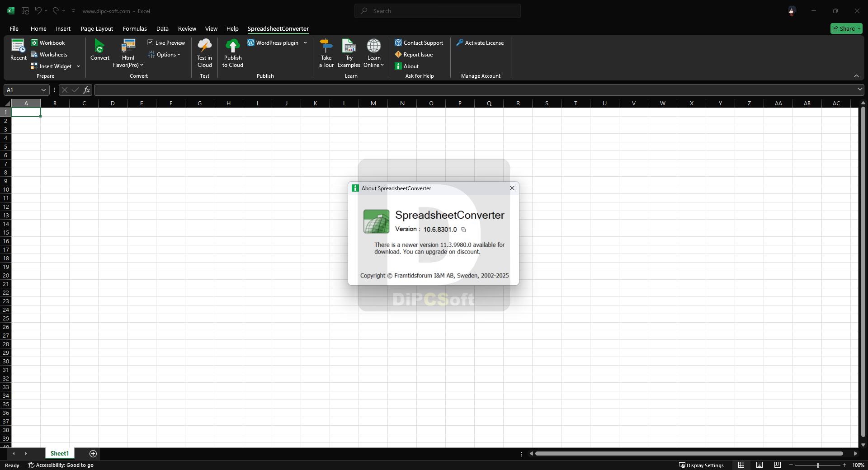Open the Share dropdown
This screenshot has width=868, height=470.
(x=846, y=28)
